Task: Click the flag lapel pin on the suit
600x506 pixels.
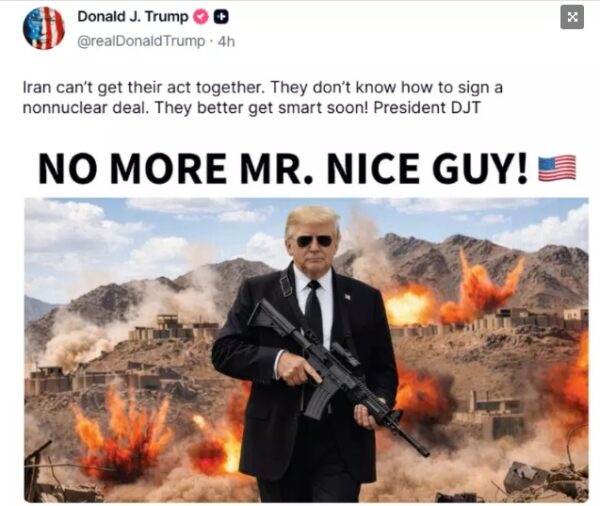Action: 347,296
